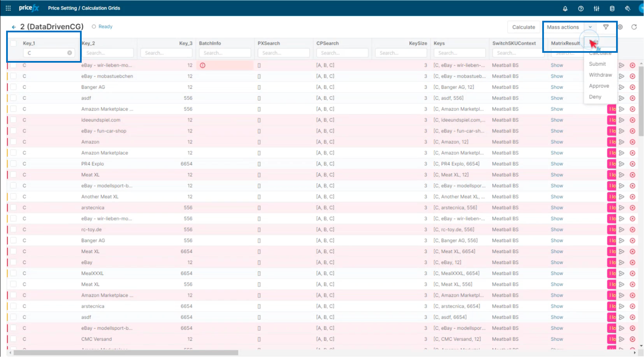Open the help question mark icon

pyautogui.click(x=581, y=9)
